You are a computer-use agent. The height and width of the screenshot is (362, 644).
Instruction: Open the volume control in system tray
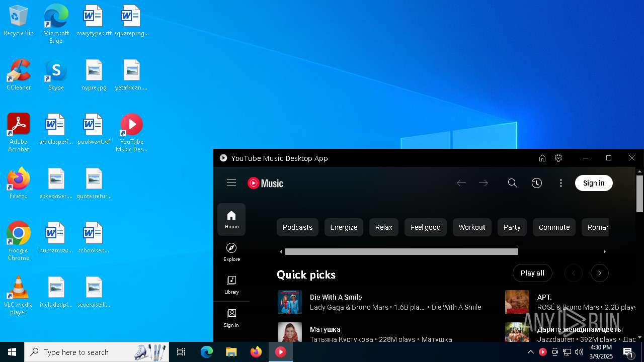[x=579, y=352]
